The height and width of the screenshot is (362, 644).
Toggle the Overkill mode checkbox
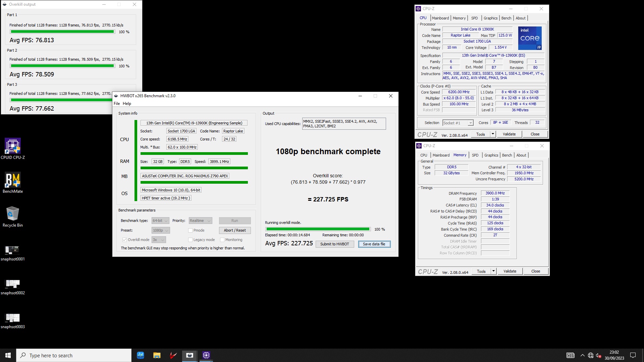(124, 240)
